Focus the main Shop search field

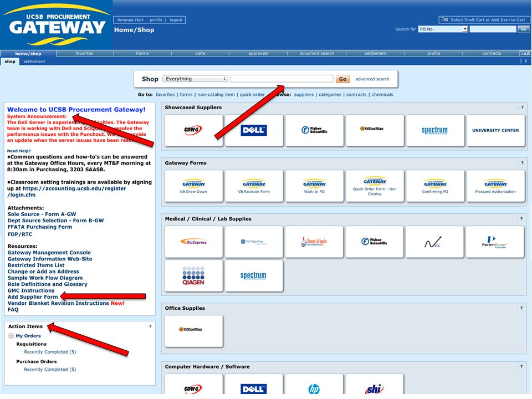[282, 79]
